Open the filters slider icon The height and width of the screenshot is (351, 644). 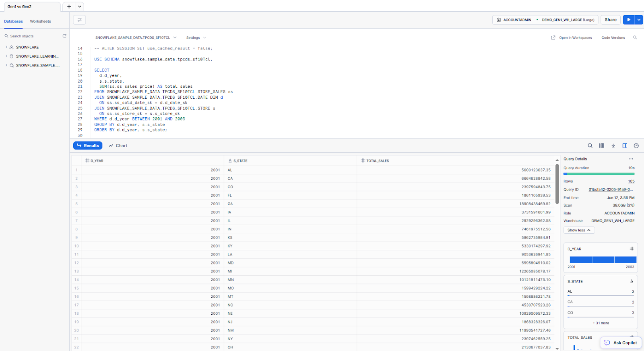79,20
